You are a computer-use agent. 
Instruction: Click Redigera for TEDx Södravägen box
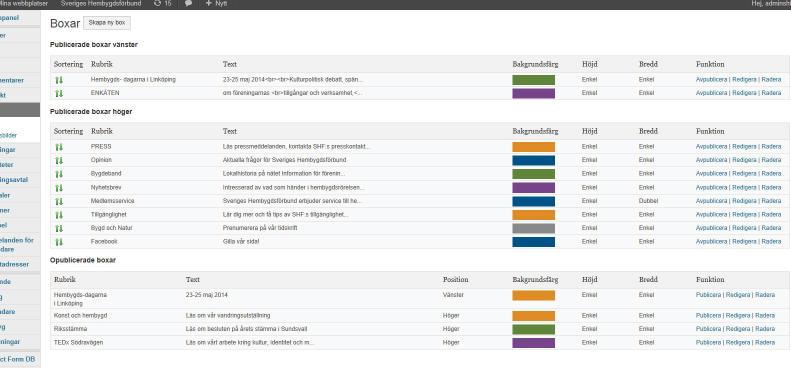click(x=738, y=342)
